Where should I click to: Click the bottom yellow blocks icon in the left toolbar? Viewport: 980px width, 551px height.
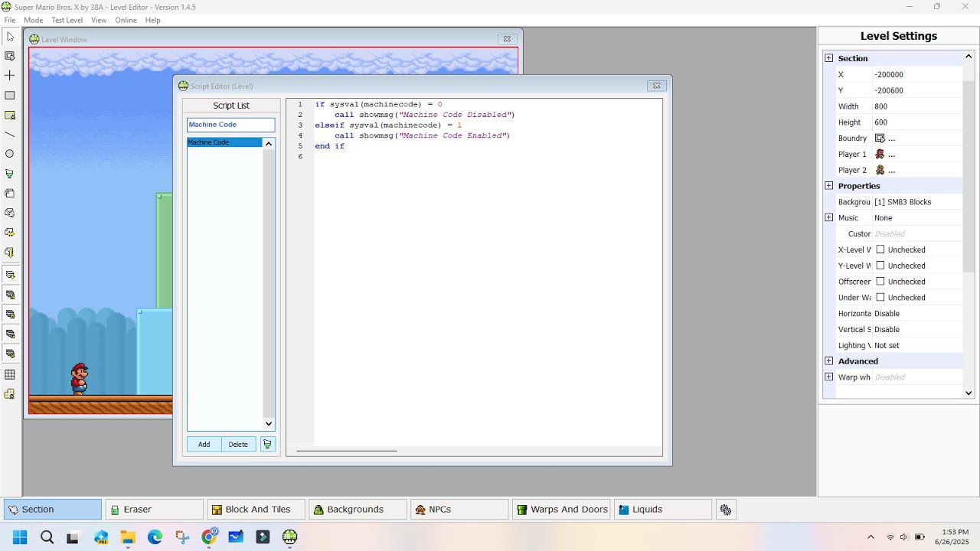(10, 395)
